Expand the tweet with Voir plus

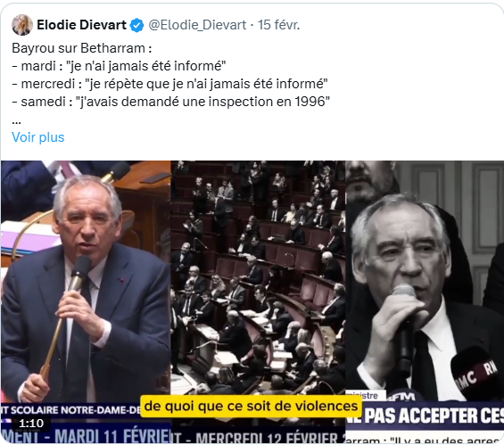pyautogui.click(x=38, y=137)
